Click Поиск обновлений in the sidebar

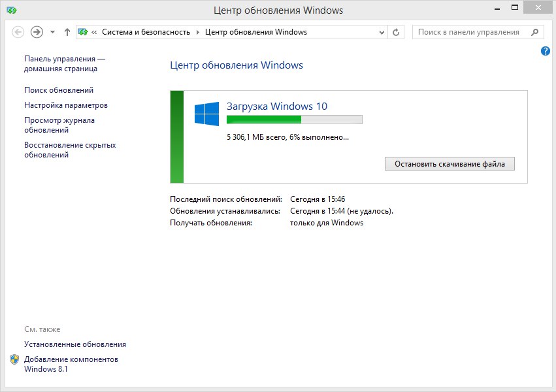coord(59,90)
